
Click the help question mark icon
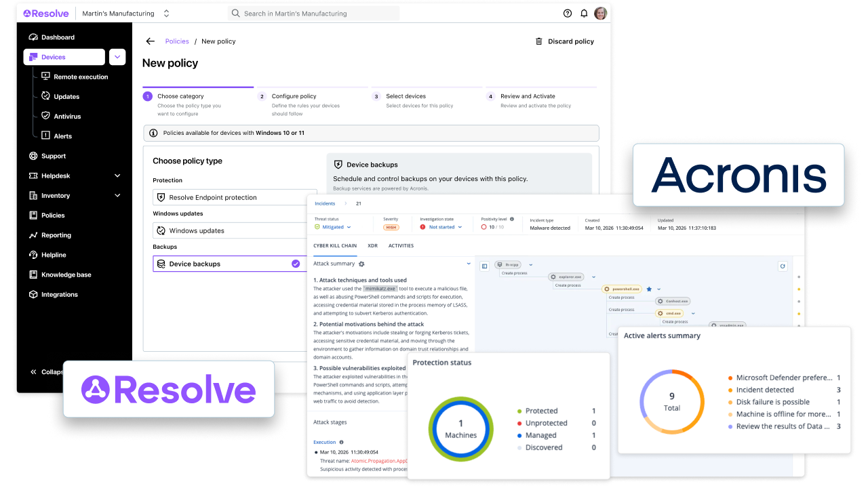(568, 13)
